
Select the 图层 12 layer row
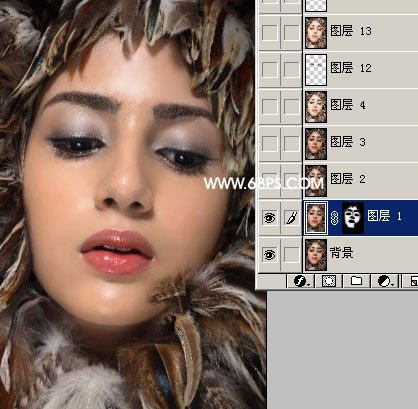click(x=338, y=70)
